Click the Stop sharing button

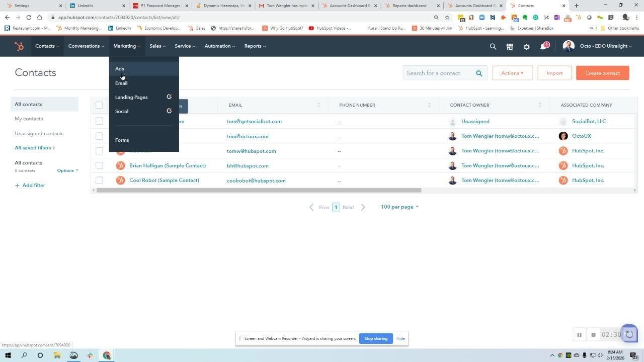click(x=376, y=338)
